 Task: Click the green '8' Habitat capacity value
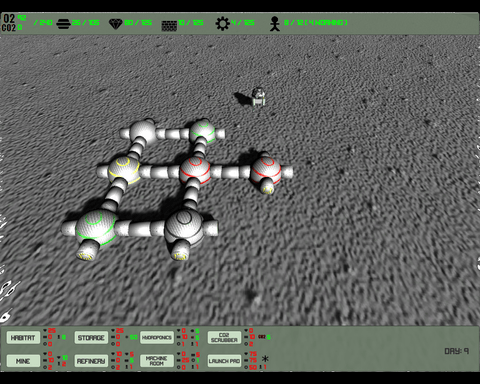(x=64, y=337)
